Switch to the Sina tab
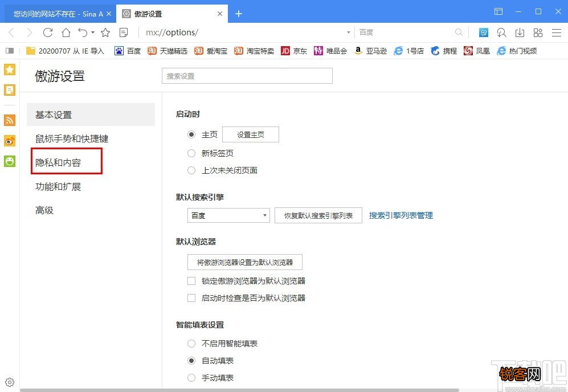 click(59, 14)
